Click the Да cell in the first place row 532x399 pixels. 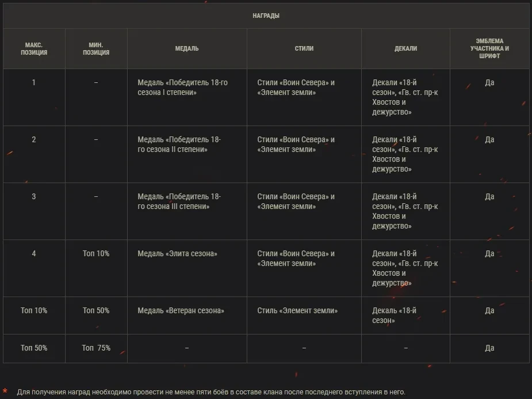(x=489, y=82)
